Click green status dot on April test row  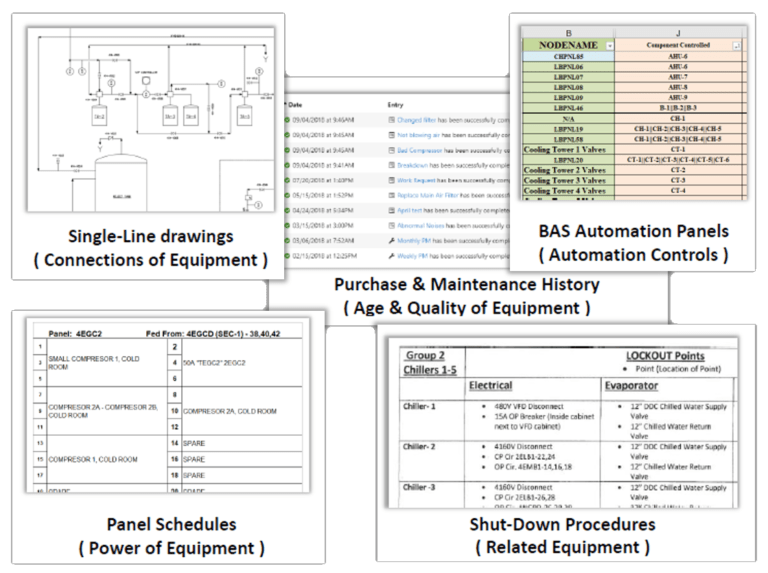(x=288, y=211)
